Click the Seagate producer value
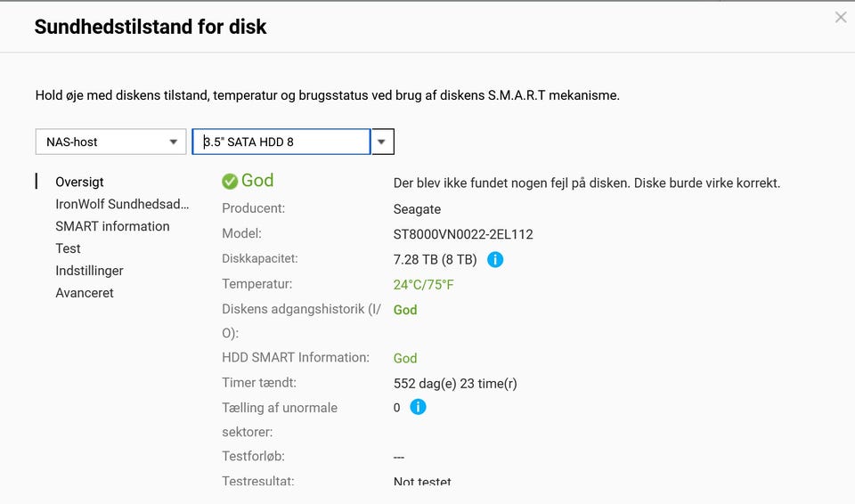The image size is (855, 504). [x=417, y=209]
